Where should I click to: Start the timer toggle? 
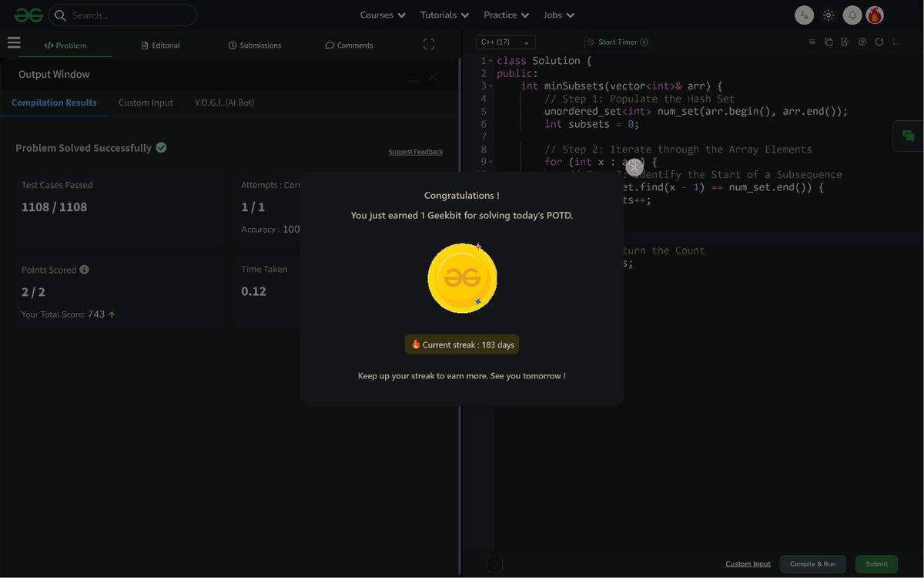pos(618,42)
